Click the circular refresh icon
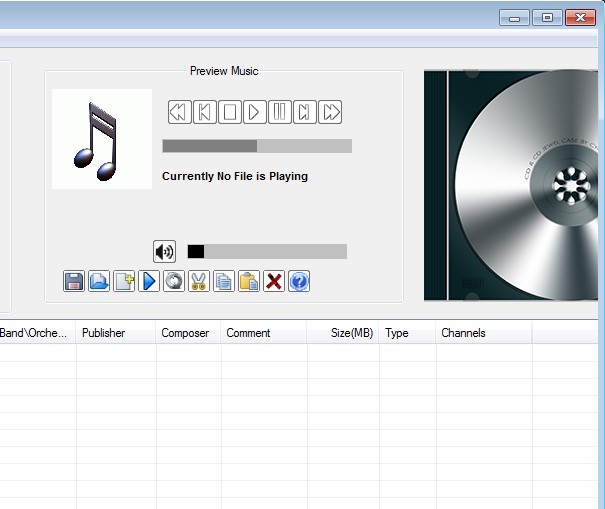Screen dimensions: 605x509 tap(174, 281)
